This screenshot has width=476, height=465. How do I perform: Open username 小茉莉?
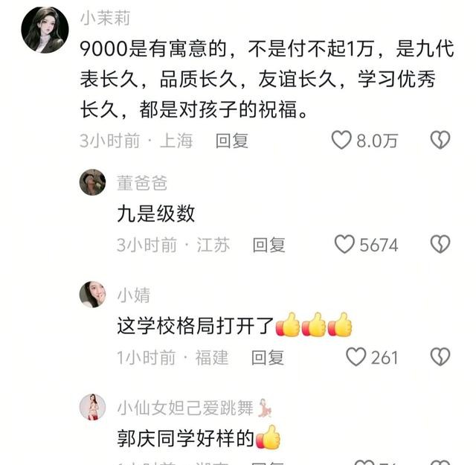tap(106, 18)
